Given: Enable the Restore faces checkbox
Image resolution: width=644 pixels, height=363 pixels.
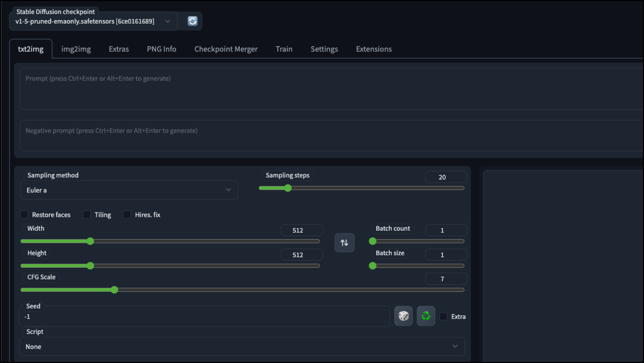Looking at the screenshot, I should 24,215.
